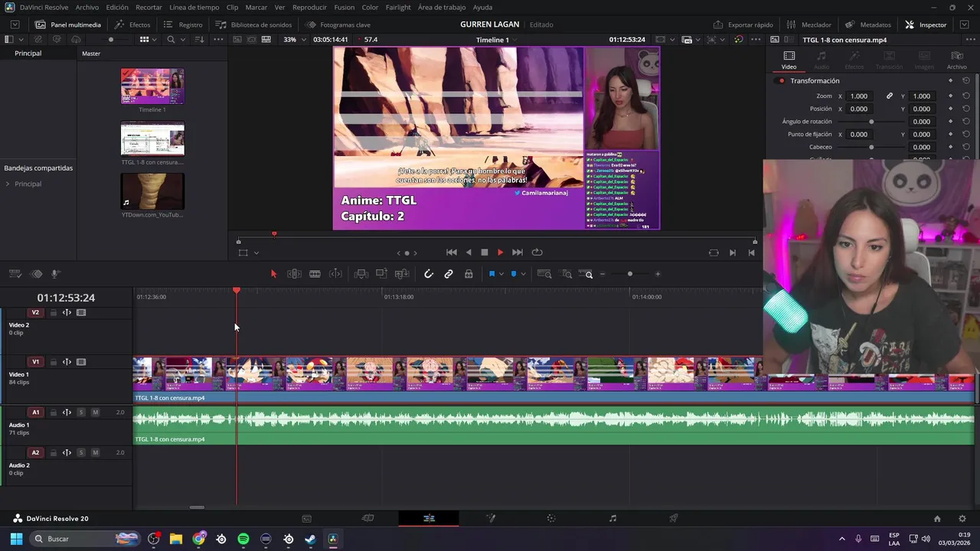Toggle auto track selector on V1
Image resolution: width=980 pixels, height=551 pixels.
pos(67,362)
